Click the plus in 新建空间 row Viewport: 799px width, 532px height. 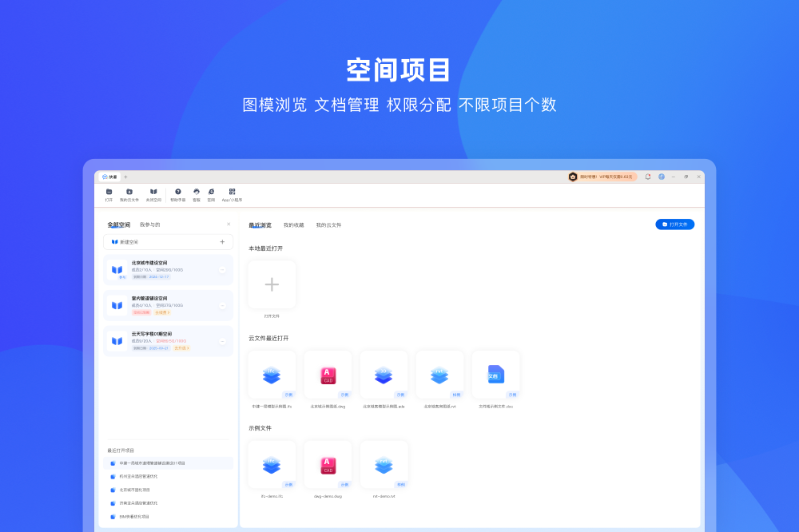pyautogui.click(x=222, y=242)
